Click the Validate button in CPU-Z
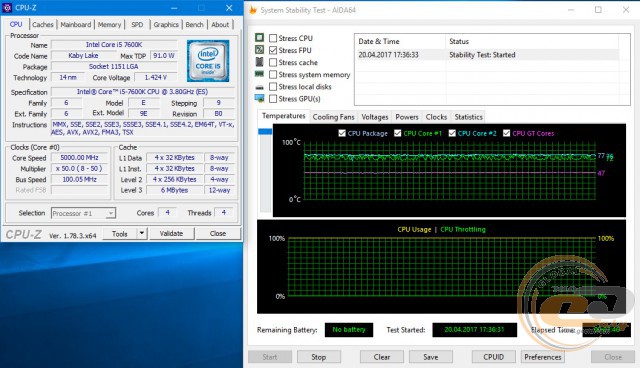Image resolution: width=640 pixels, height=368 pixels. 171,233
